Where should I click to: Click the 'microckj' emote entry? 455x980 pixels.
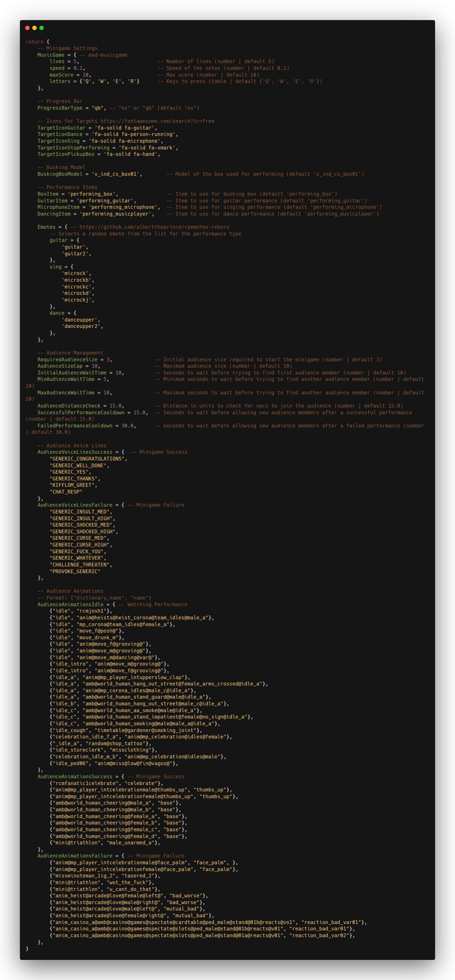(x=76, y=300)
